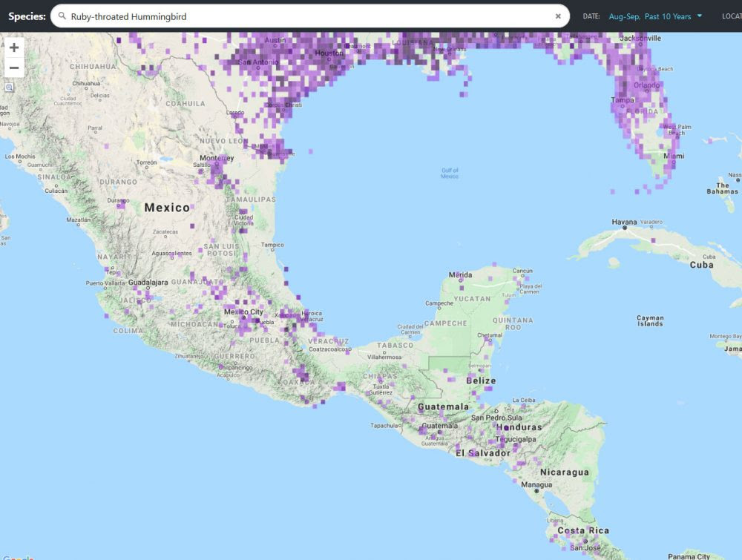Click the Coatzacoalcos city label
The image size is (742, 560).
330,349
